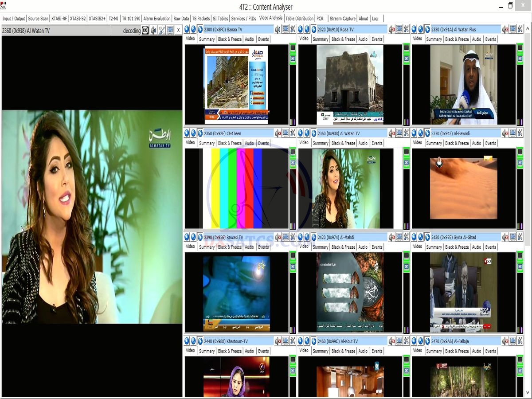This screenshot has width=532, height=399.
Task: Click Sanaa TV freeze snowflake indicator
Action: click(x=293, y=59)
